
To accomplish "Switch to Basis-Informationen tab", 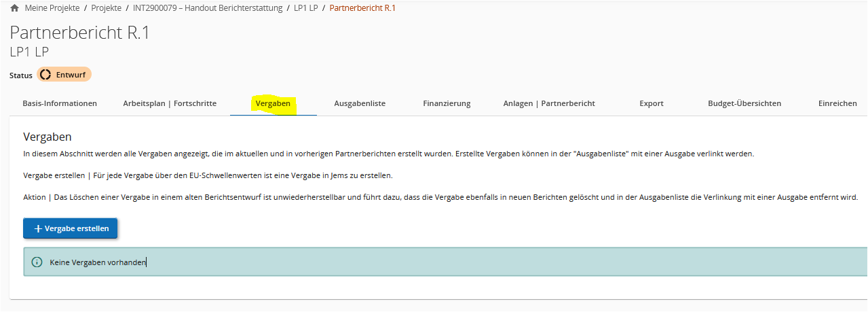I will tap(60, 103).
